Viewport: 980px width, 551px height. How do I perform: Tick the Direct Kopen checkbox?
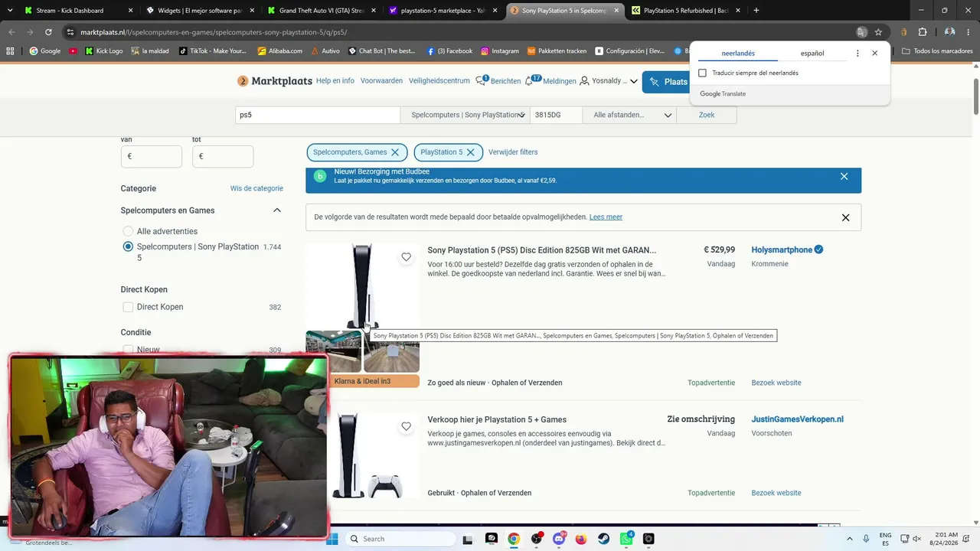(x=128, y=307)
